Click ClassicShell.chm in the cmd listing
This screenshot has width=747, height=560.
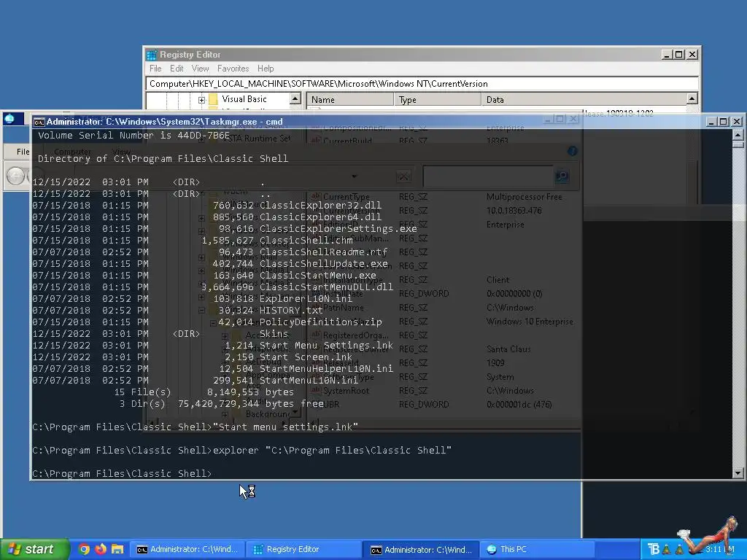(x=306, y=240)
